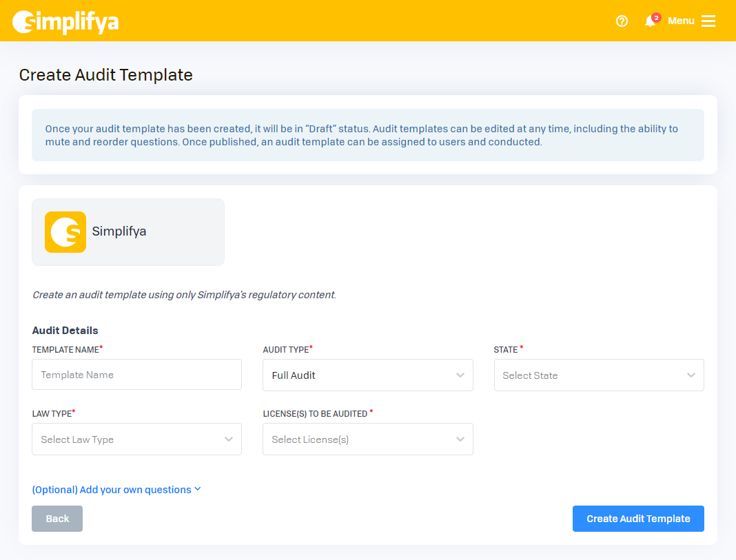Open the Select License(s) dropdown
This screenshot has height=560, width=736.
tap(367, 439)
